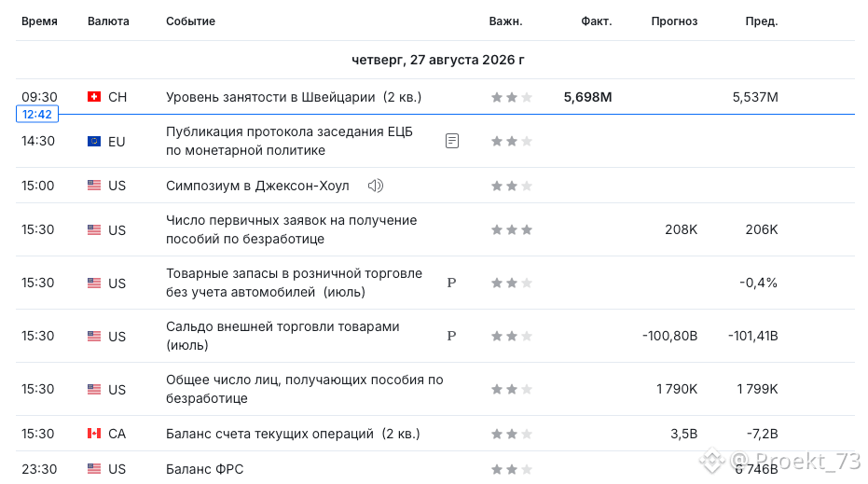
Task: Click the importance stars in Баланс ФРС row
Action: pos(512,470)
